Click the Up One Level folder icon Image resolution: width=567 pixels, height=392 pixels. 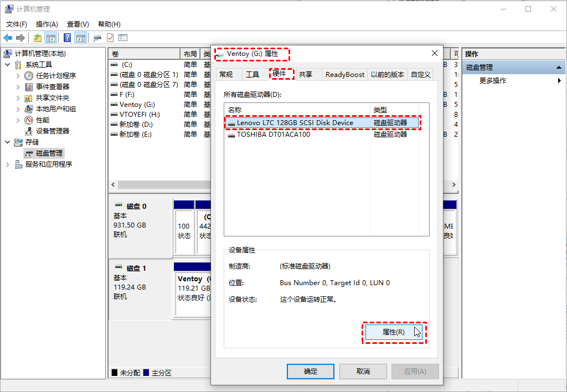point(37,38)
